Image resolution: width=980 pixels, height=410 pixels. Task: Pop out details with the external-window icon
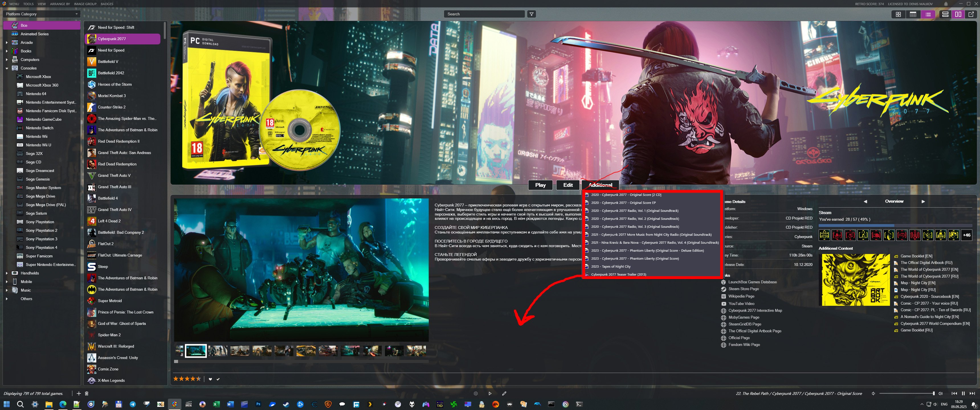[x=971, y=14]
